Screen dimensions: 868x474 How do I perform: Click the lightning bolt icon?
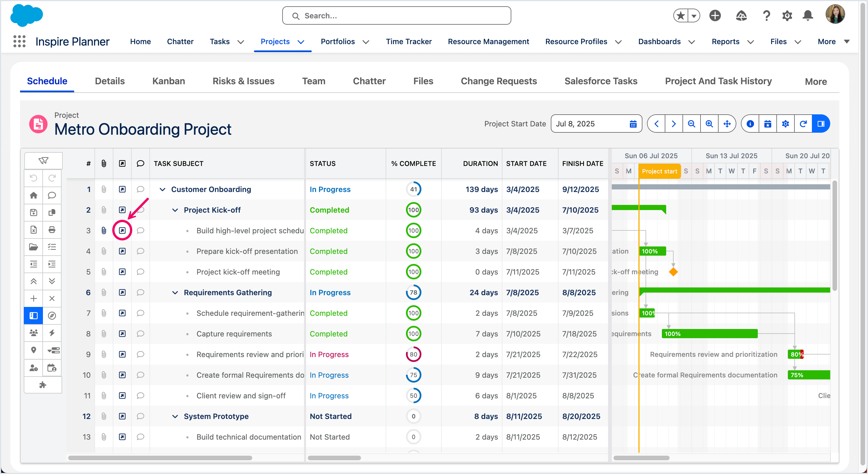[x=52, y=333]
